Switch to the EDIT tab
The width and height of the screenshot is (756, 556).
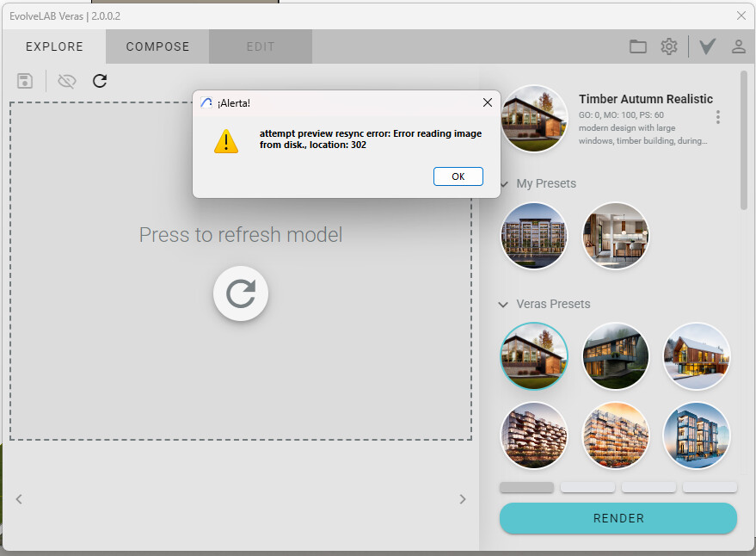[x=261, y=46]
